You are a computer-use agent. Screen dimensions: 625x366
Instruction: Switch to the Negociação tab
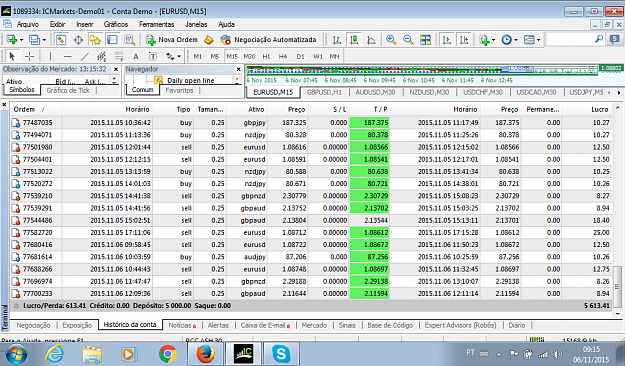(33, 325)
